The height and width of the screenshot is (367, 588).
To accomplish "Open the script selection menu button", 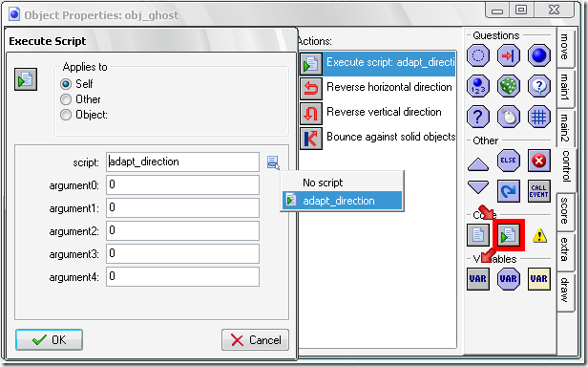I will (273, 162).
